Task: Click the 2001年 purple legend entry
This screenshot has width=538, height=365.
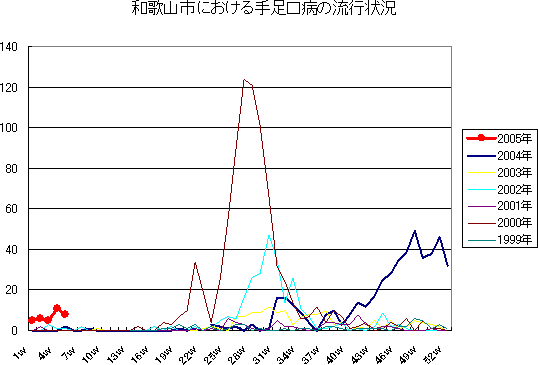Action: (x=499, y=206)
